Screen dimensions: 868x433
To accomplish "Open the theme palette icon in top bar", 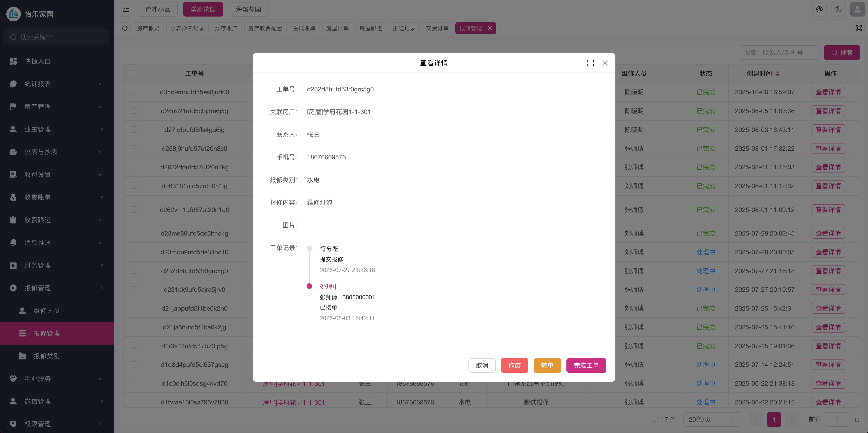I will (819, 9).
